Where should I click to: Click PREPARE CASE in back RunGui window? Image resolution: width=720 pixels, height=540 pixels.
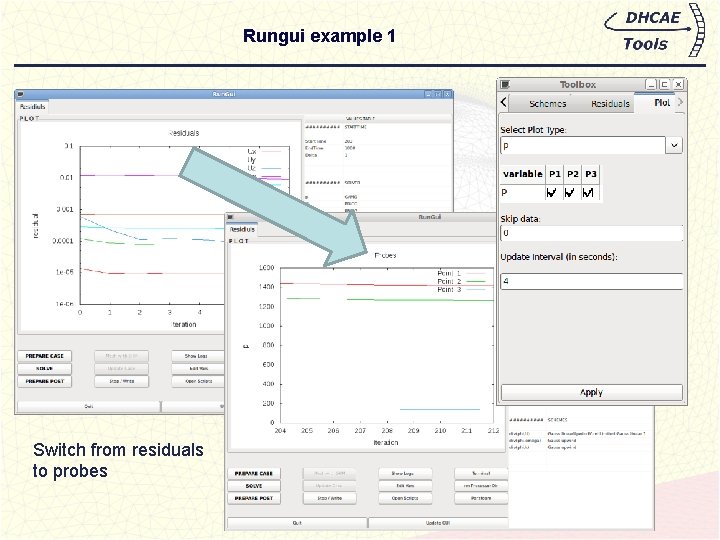pos(45,356)
